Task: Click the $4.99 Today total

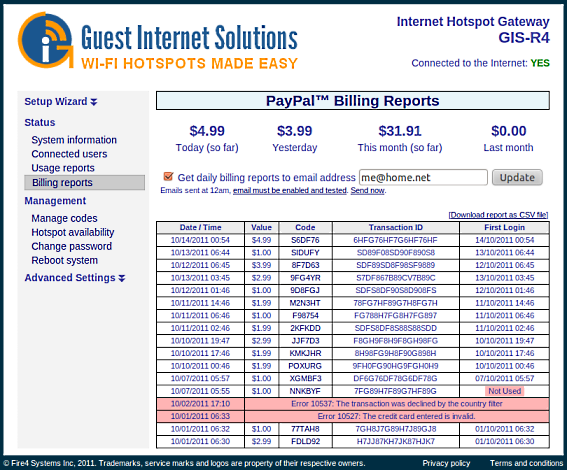Action: tap(207, 131)
